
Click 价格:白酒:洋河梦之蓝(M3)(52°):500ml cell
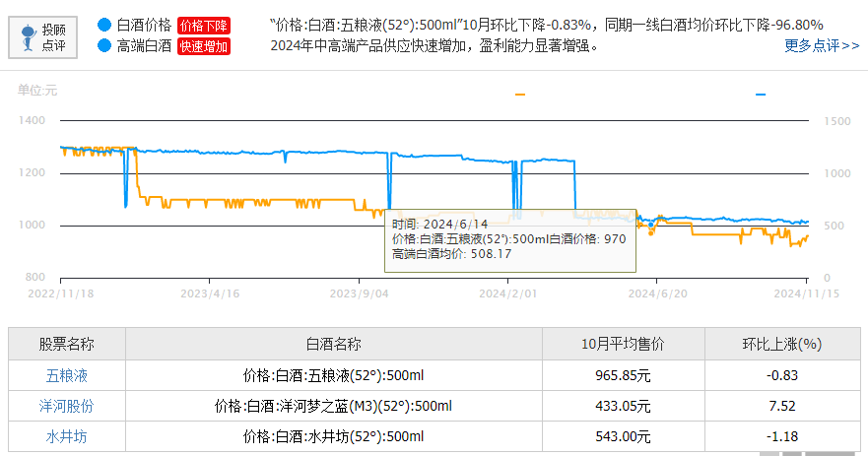pos(334,406)
